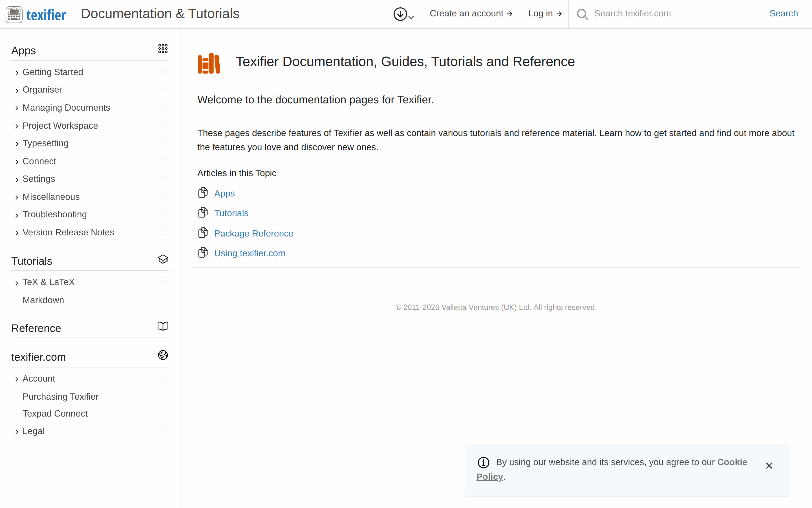Click circled arrow next to Getting Started

point(164,71)
